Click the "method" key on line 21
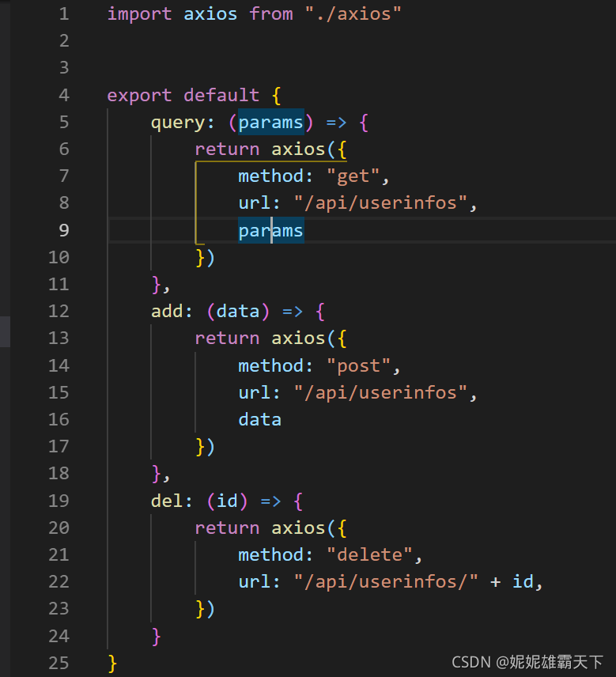The width and height of the screenshot is (616, 677). click(x=271, y=555)
